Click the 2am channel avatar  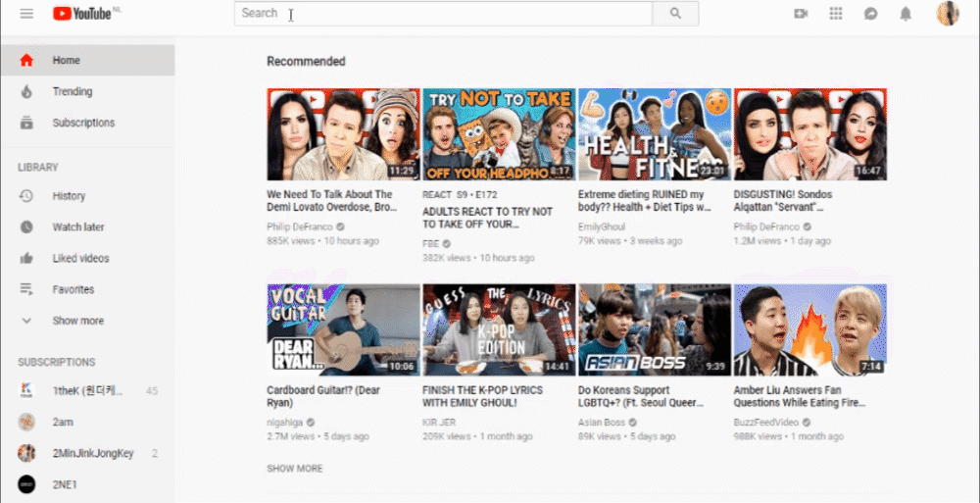click(x=26, y=423)
